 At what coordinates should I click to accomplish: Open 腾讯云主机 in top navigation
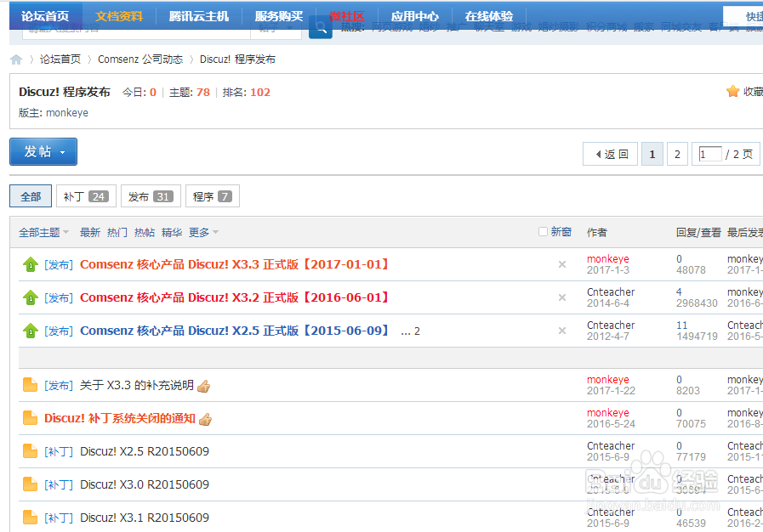(x=198, y=16)
